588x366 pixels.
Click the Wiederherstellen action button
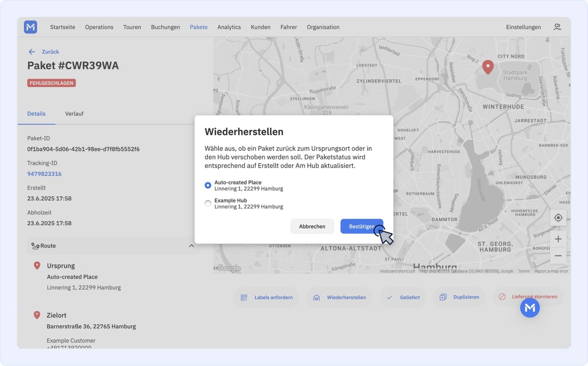click(x=339, y=297)
